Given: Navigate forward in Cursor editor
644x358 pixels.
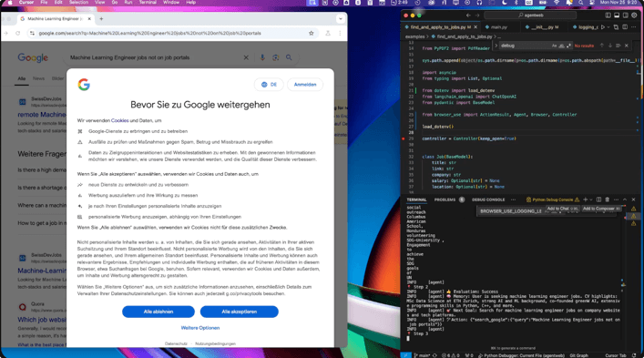Looking at the screenshot, I should coord(476,15).
